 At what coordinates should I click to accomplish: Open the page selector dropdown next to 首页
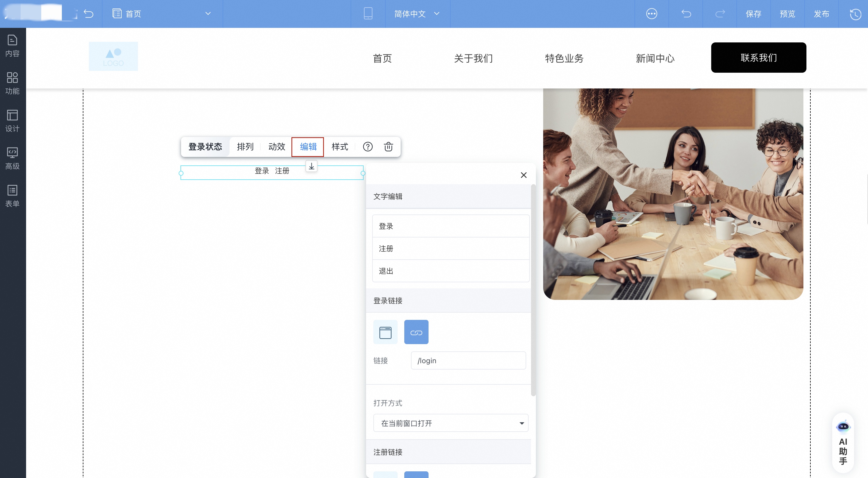click(208, 14)
